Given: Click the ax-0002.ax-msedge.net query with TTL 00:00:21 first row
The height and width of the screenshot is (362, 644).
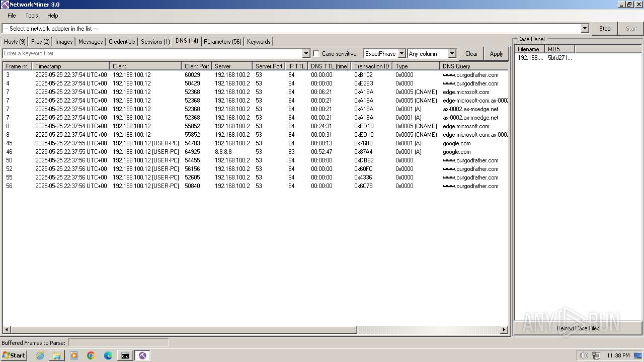Looking at the screenshot, I should pyautogui.click(x=470, y=109).
